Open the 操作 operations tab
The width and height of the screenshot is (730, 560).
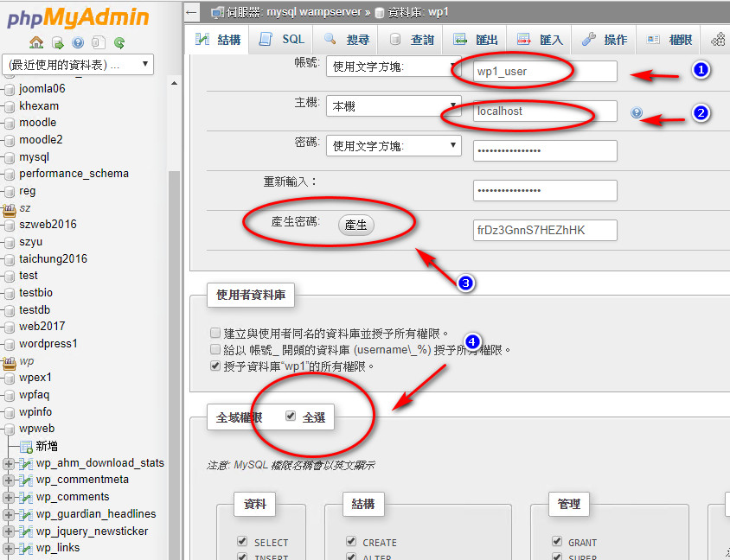[x=605, y=40]
